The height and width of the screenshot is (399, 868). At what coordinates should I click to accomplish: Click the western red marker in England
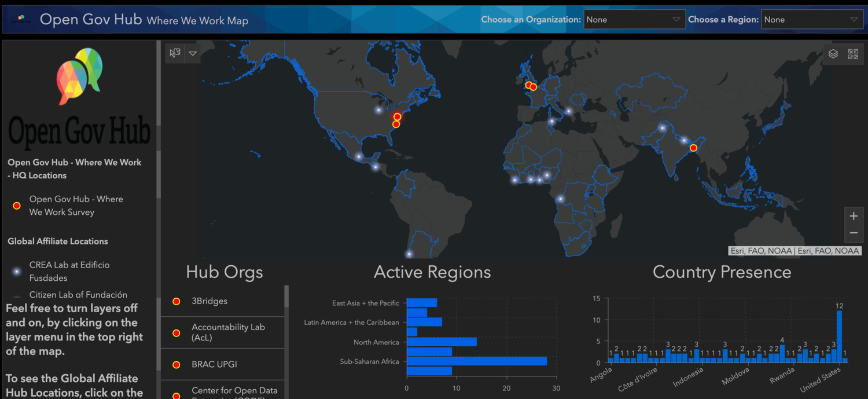(528, 85)
